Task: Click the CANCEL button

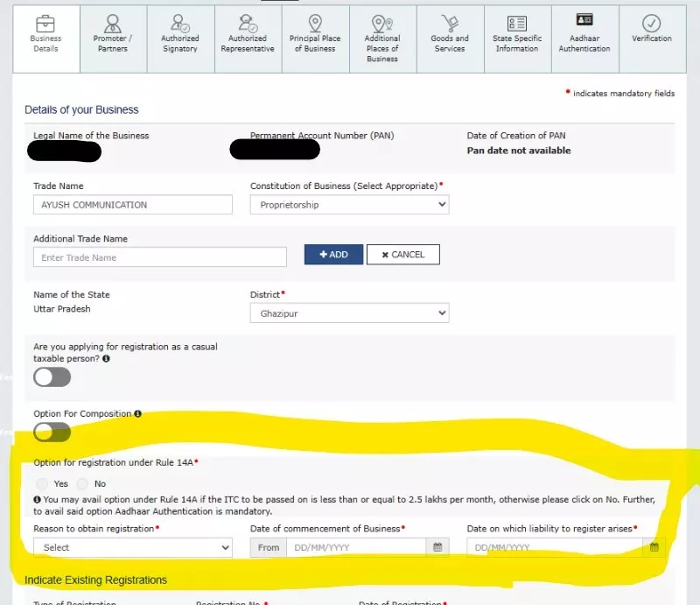Action: click(402, 255)
